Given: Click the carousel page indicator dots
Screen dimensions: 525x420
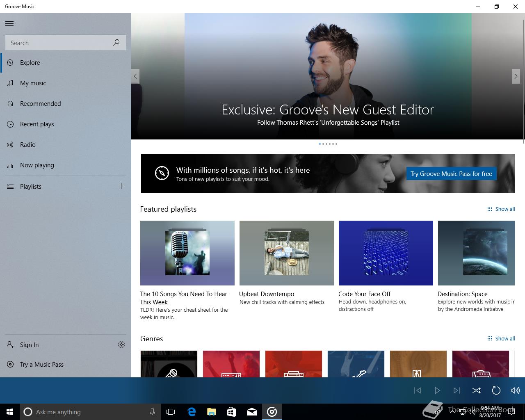Looking at the screenshot, I should coord(328,144).
